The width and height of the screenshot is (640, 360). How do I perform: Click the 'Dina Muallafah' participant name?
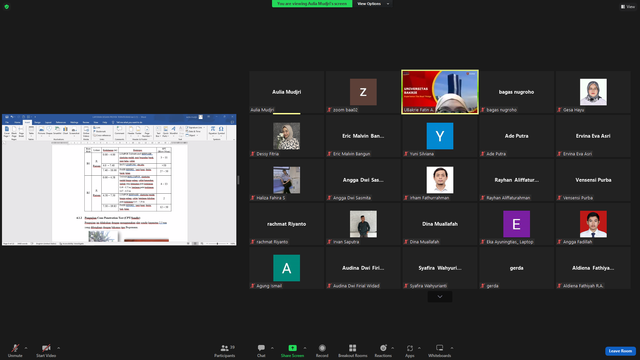pos(440,224)
